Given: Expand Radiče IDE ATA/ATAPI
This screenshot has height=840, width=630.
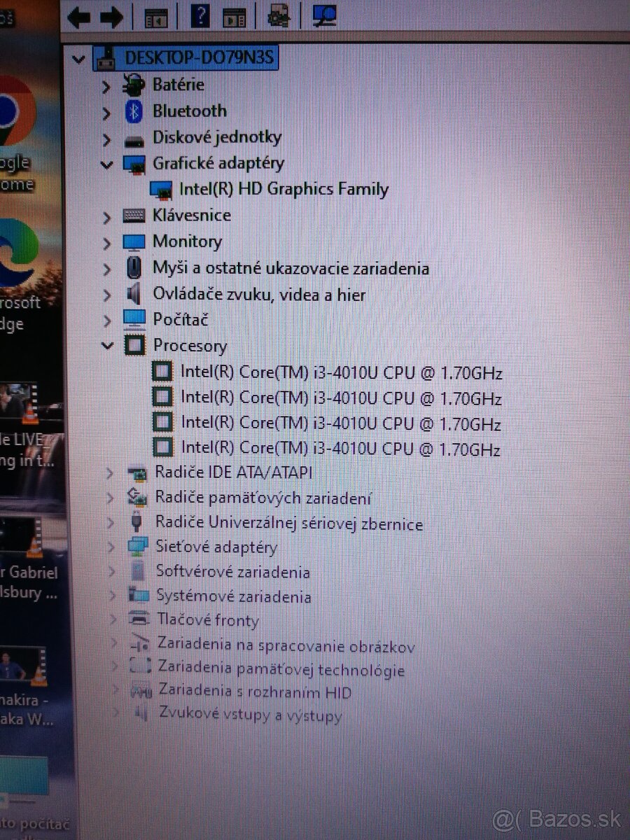Looking at the screenshot, I should tap(109, 474).
